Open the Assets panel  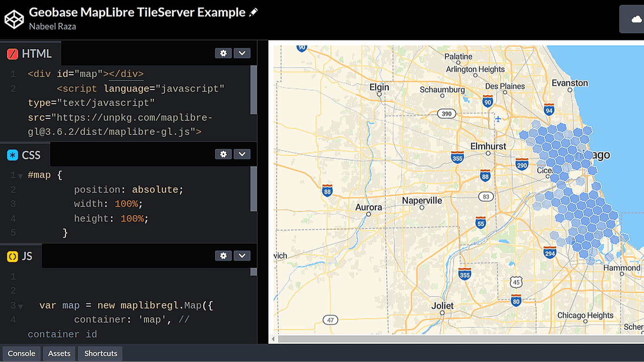[x=59, y=353]
